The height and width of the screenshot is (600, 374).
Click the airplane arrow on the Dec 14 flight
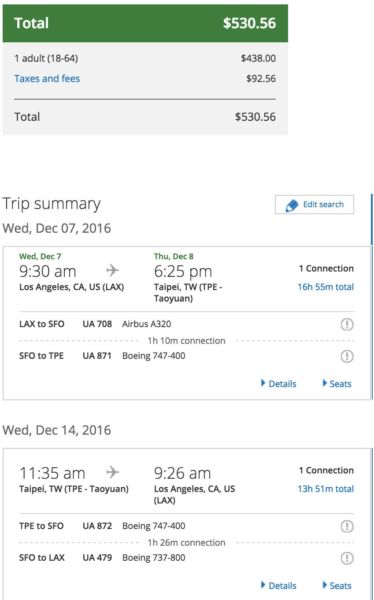113,472
